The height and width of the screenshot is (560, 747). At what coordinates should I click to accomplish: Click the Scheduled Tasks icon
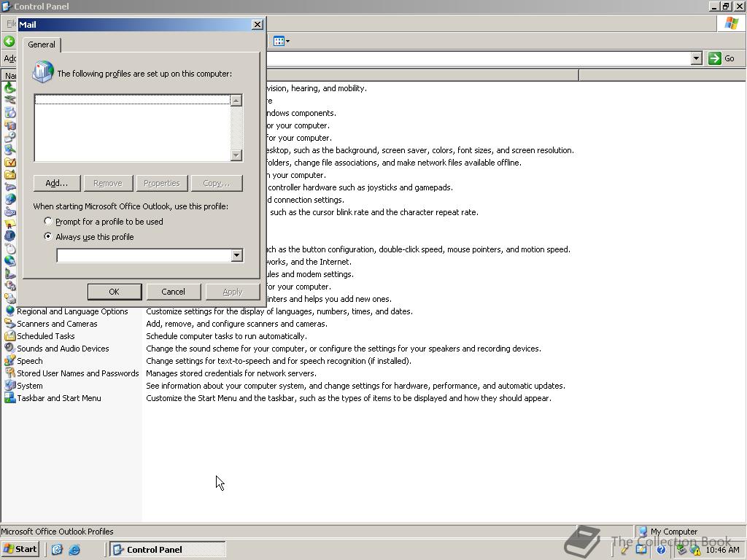(9, 335)
